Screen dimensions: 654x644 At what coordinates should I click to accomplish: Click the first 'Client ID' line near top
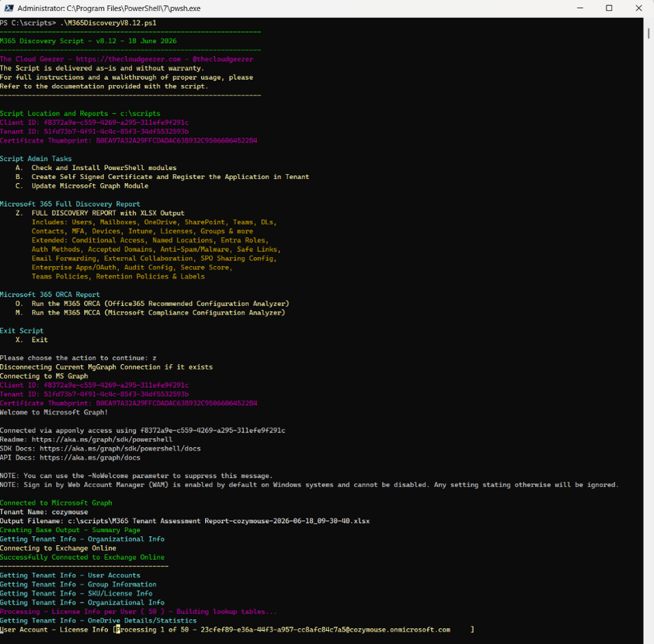[x=94, y=123]
